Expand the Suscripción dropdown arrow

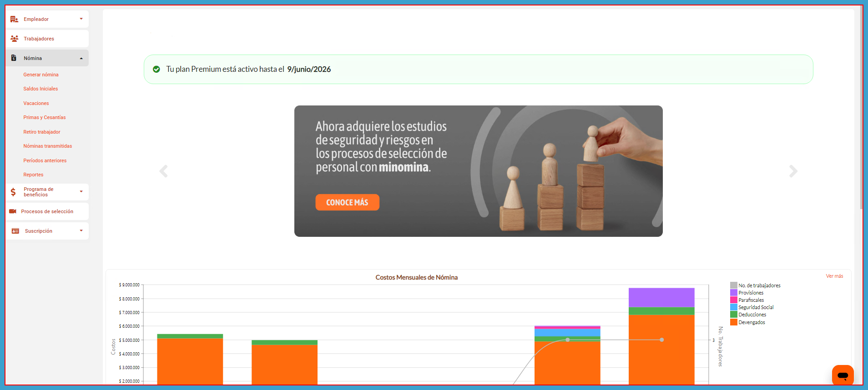81,231
